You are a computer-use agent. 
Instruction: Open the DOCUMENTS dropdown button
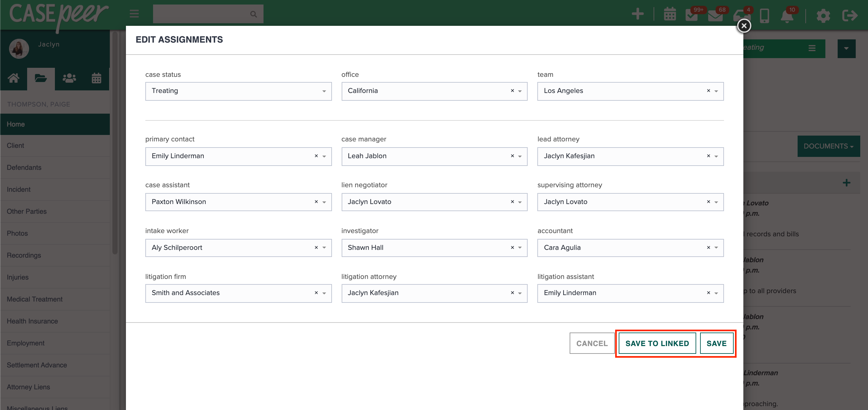[828, 146]
